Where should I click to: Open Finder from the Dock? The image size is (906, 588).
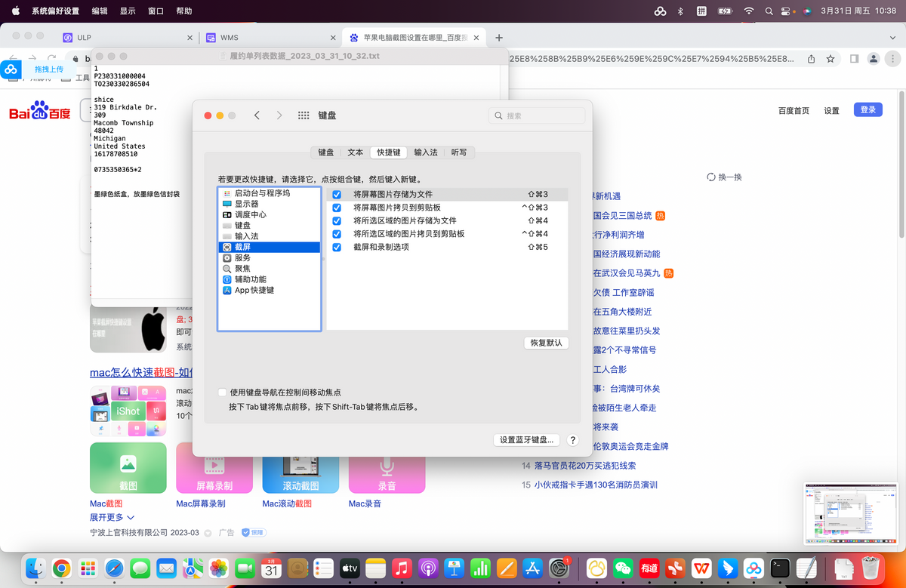(x=35, y=568)
